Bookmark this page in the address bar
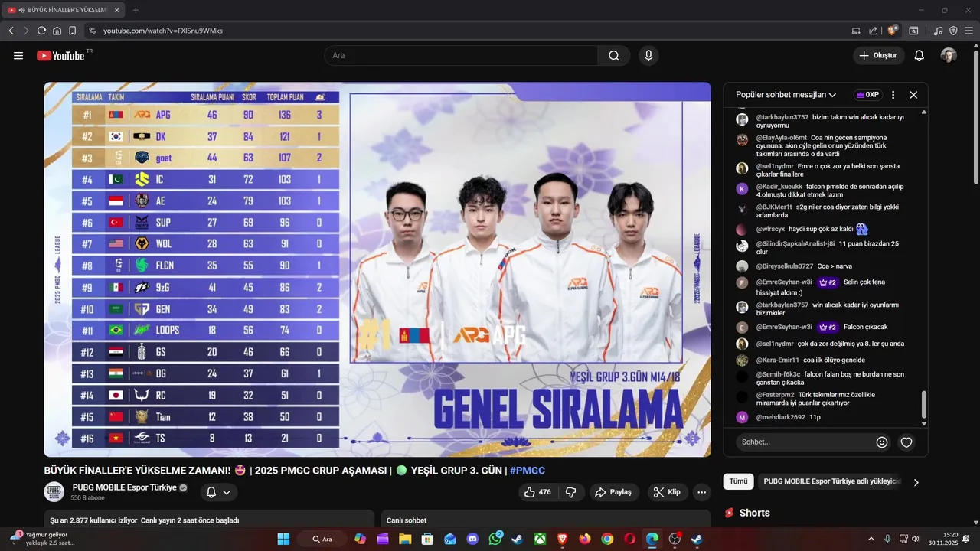 click(72, 31)
